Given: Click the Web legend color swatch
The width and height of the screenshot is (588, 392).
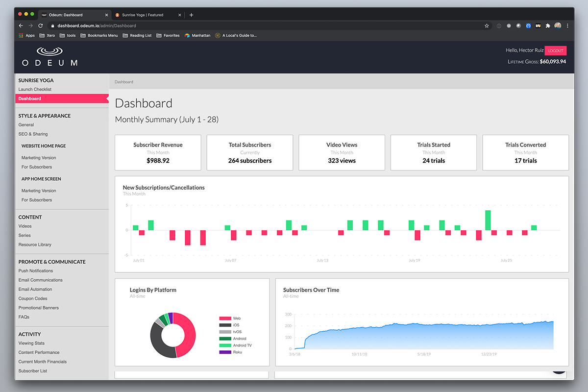Looking at the screenshot, I should (x=225, y=318).
